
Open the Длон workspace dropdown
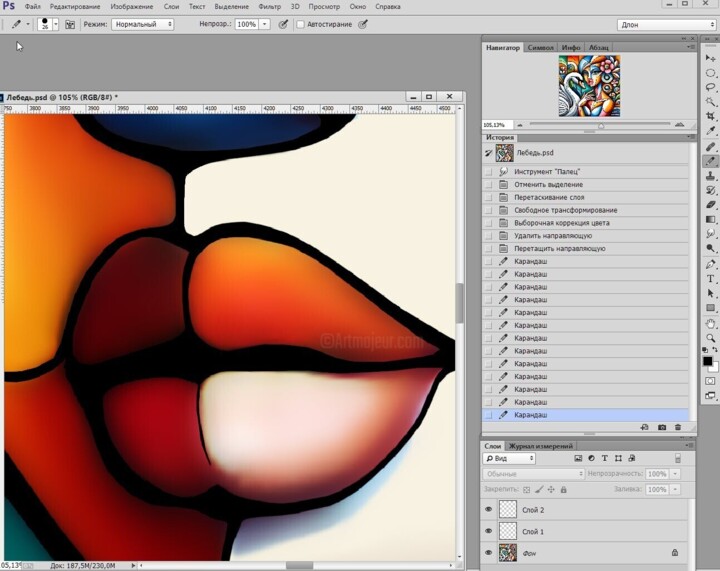point(666,25)
